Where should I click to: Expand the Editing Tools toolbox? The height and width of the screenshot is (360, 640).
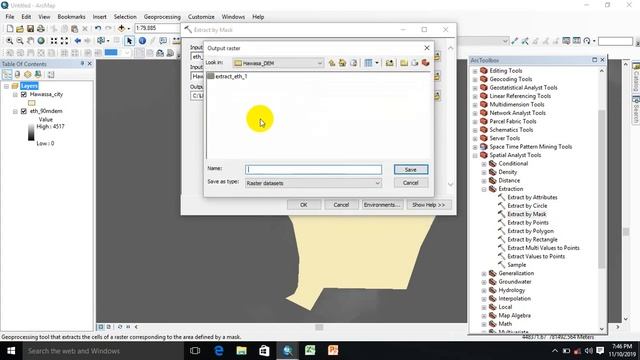coord(475,71)
